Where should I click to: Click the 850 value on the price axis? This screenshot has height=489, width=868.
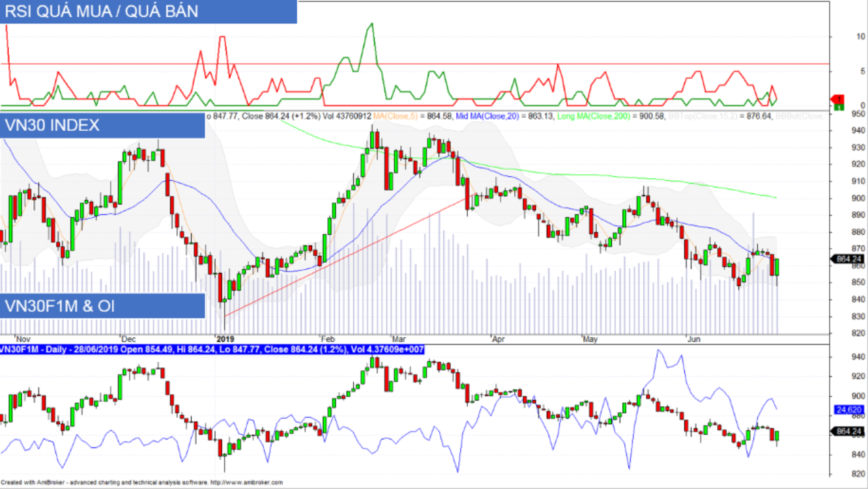point(858,283)
